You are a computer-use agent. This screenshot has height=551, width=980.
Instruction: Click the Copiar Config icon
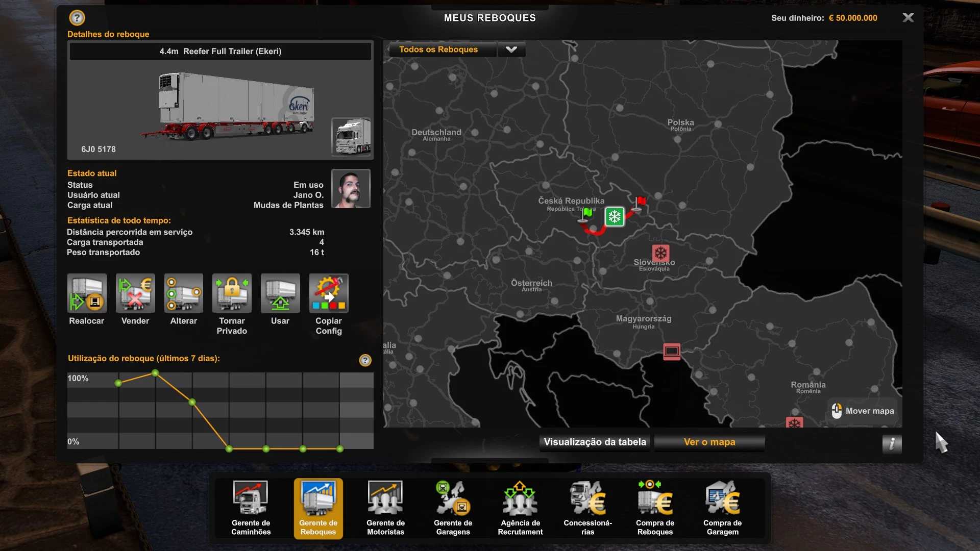click(x=329, y=293)
